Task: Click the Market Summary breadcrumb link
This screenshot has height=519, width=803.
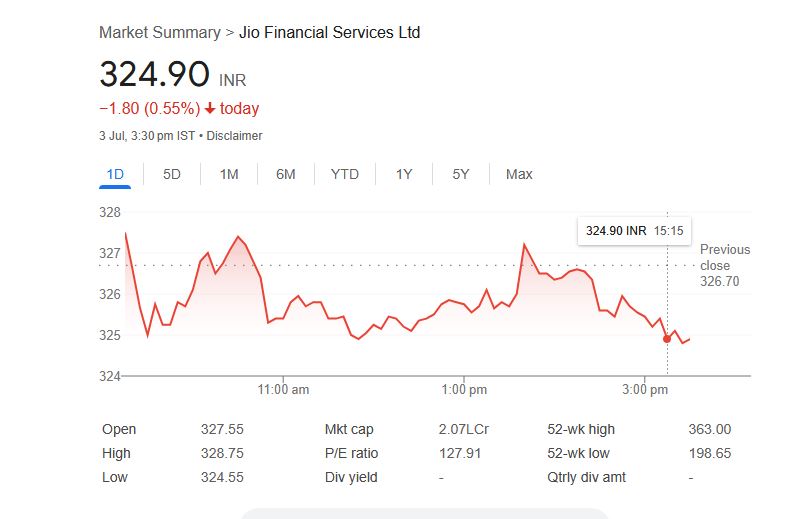Action: 159,32
